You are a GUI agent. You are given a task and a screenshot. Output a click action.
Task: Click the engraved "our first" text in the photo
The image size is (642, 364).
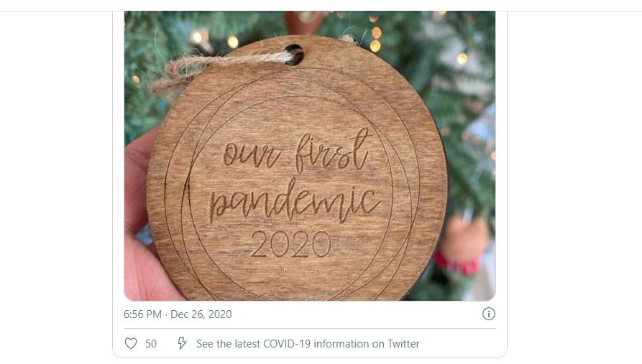pos(296,150)
